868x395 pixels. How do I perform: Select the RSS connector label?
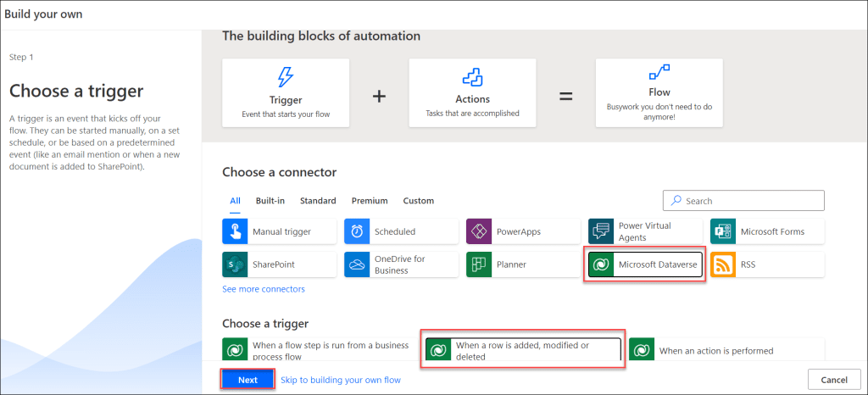point(748,265)
